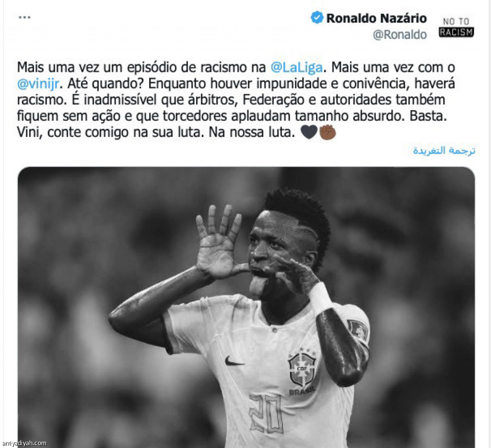Click the black heart emoji

(309, 132)
